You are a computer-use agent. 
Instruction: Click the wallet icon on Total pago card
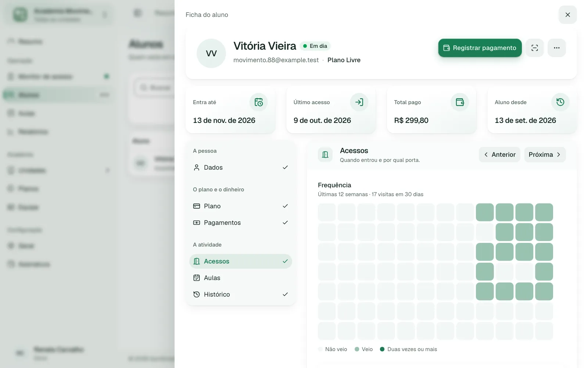click(x=460, y=102)
